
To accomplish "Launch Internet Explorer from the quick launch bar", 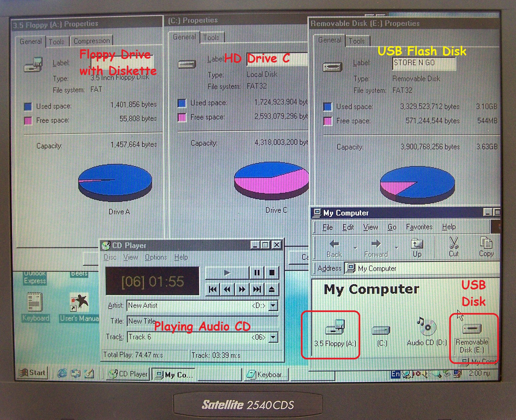I will point(62,374).
